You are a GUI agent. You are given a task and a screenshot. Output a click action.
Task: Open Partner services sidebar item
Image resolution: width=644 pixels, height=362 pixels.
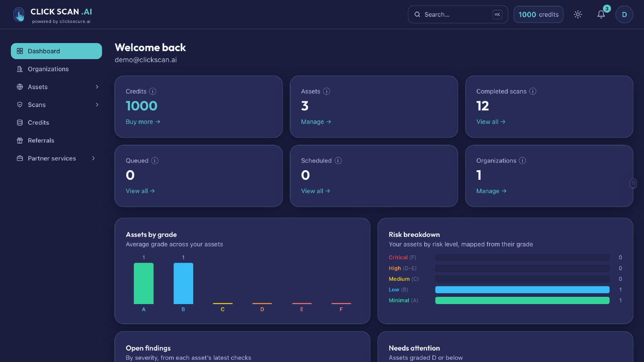click(56, 158)
